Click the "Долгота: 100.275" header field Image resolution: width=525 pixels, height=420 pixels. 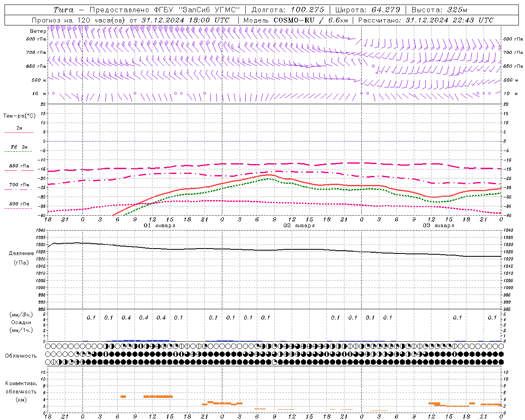click(288, 10)
